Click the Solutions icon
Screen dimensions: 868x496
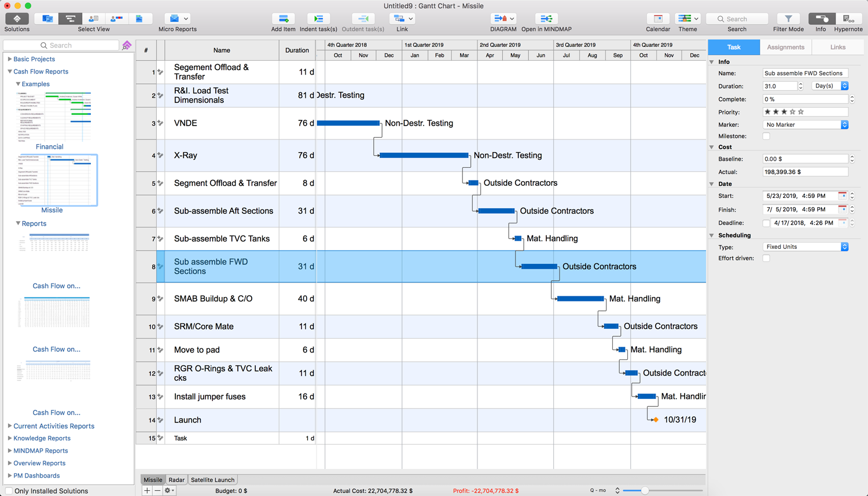(x=17, y=19)
